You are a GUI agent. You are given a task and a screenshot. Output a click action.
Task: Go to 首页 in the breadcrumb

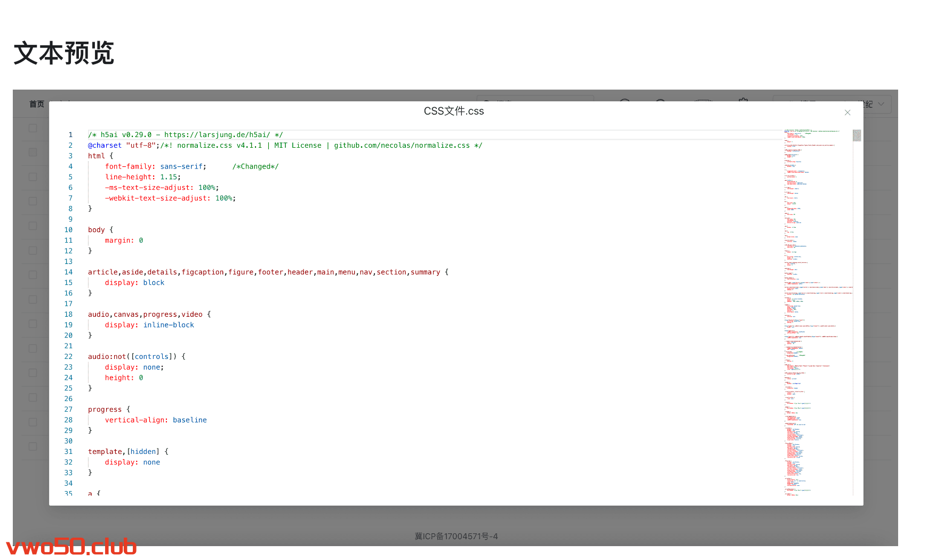(x=37, y=104)
